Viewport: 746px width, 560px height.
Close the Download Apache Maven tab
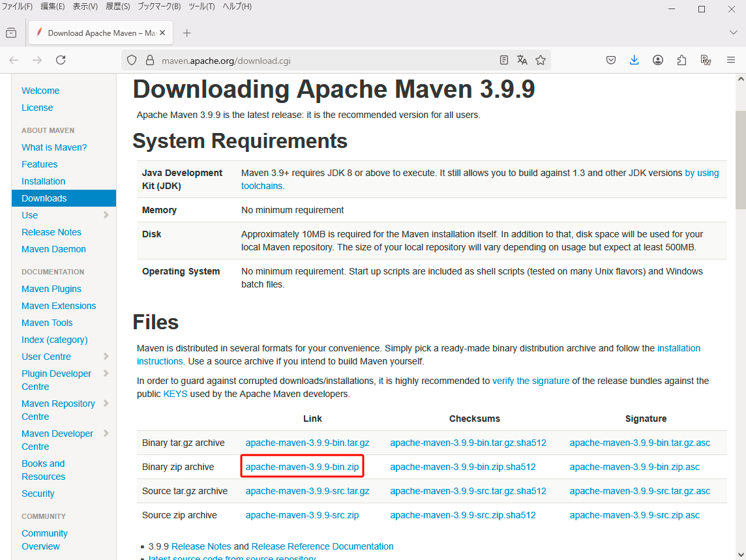(162, 33)
